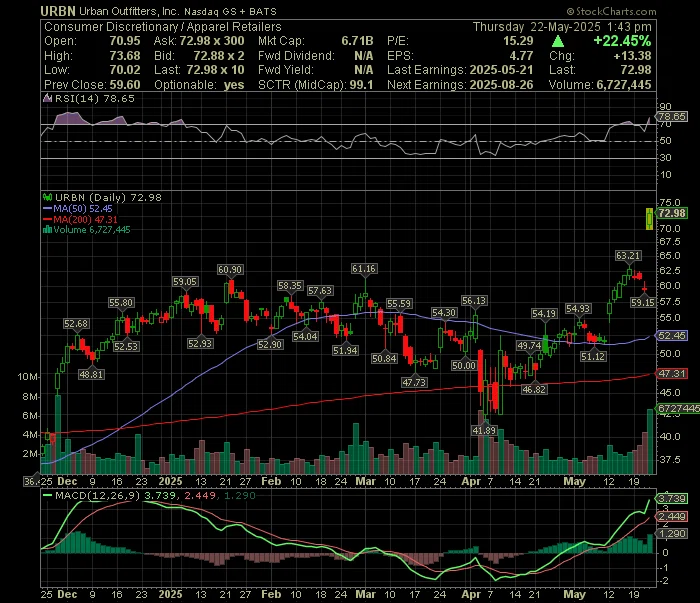Click the 51.12 May low label
The image size is (700, 603).
point(593,356)
